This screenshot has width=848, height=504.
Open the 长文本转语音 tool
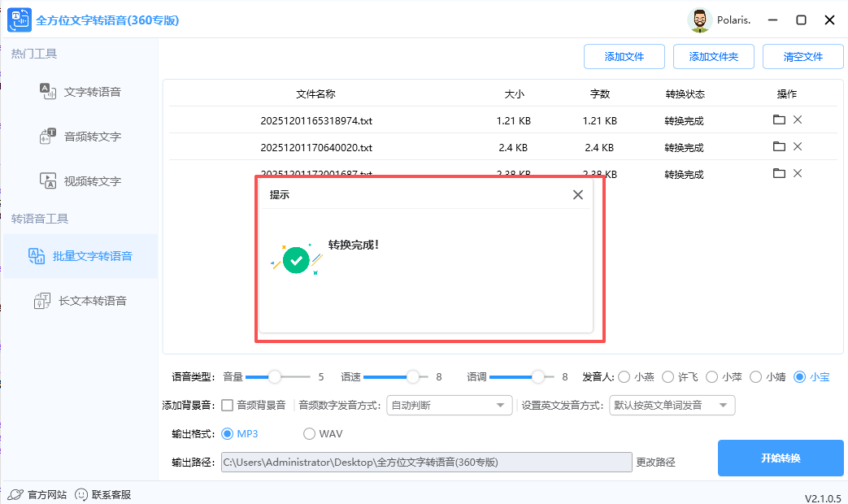point(95,300)
